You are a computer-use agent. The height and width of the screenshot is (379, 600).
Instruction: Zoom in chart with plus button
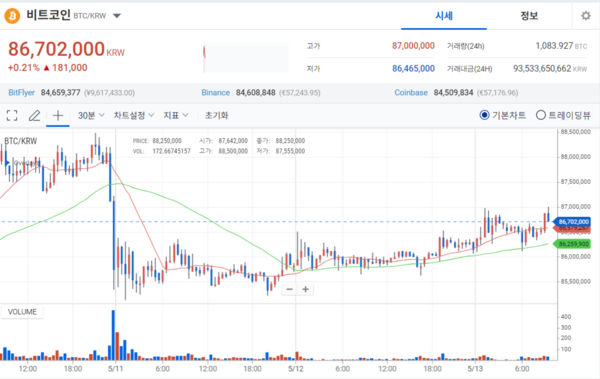(x=305, y=289)
